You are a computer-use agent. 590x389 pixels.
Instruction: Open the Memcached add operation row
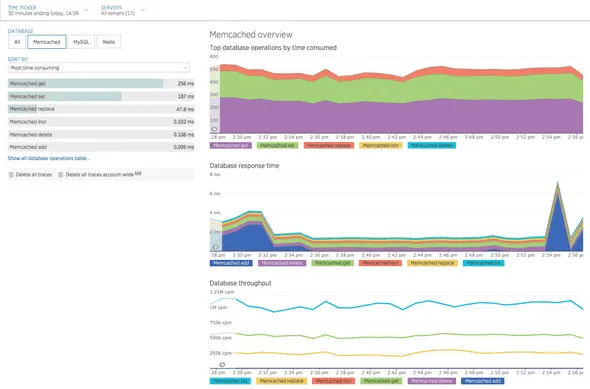click(x=101, y=147)
